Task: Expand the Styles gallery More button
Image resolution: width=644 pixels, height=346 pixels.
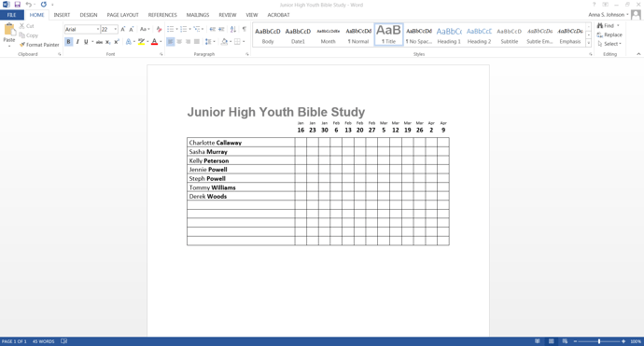Action: pos(589,43)
